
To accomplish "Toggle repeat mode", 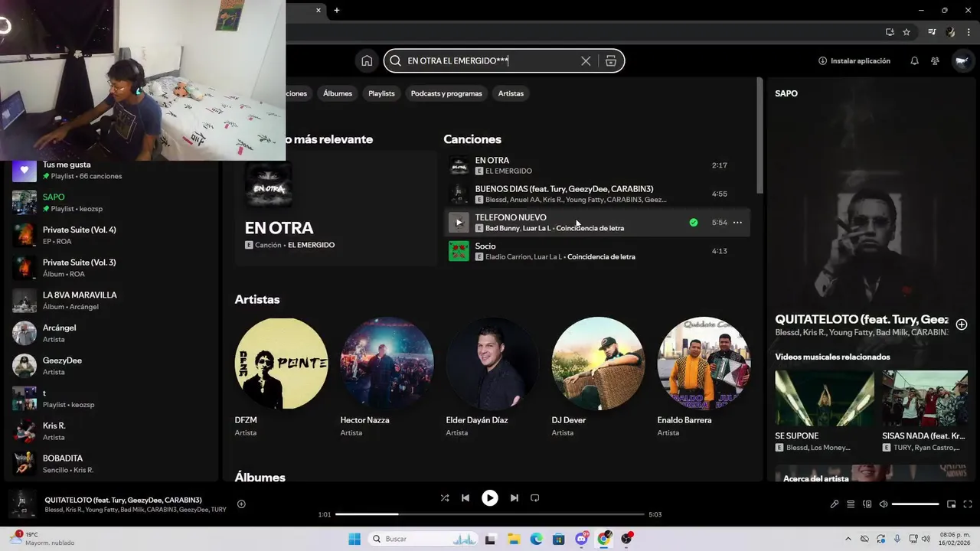I will point(535,497).
